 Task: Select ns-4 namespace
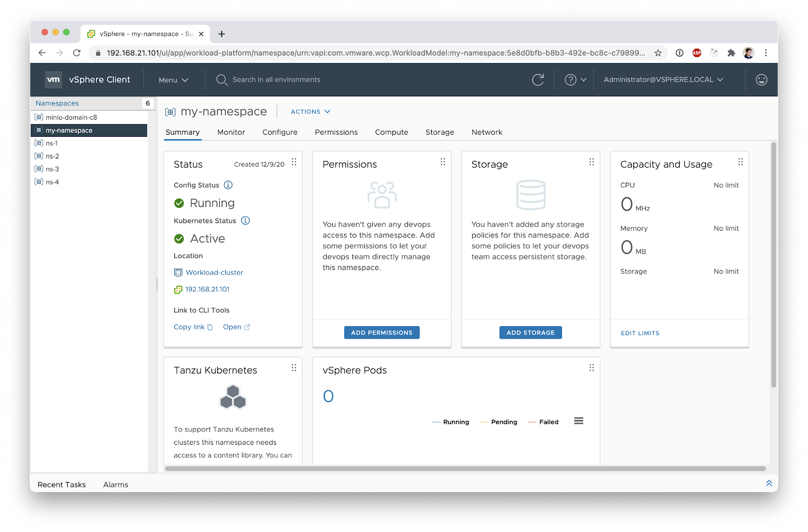pyautogui.click(x=89, y=182)
